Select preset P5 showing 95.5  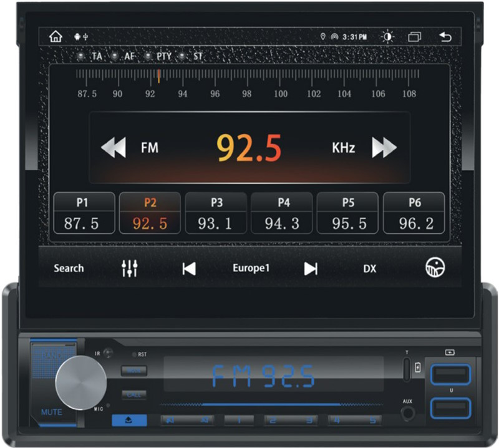coord(348,214)
